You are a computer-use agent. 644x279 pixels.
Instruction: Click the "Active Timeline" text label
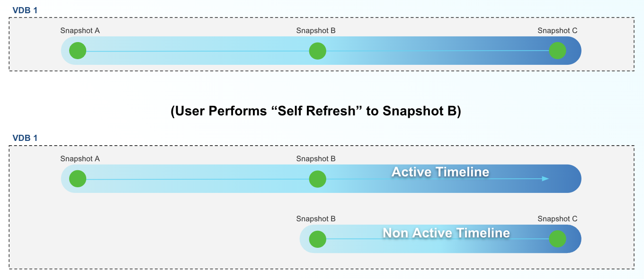click(x=440, y=172)
